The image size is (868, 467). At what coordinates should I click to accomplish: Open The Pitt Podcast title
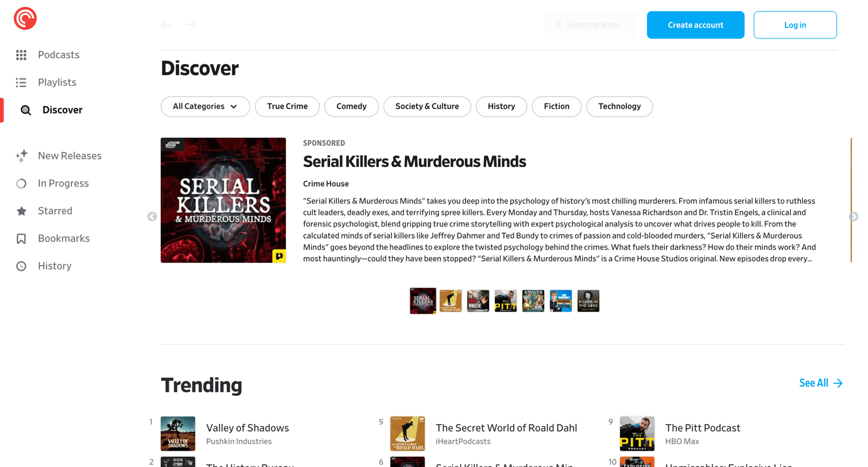click(703, 428)
